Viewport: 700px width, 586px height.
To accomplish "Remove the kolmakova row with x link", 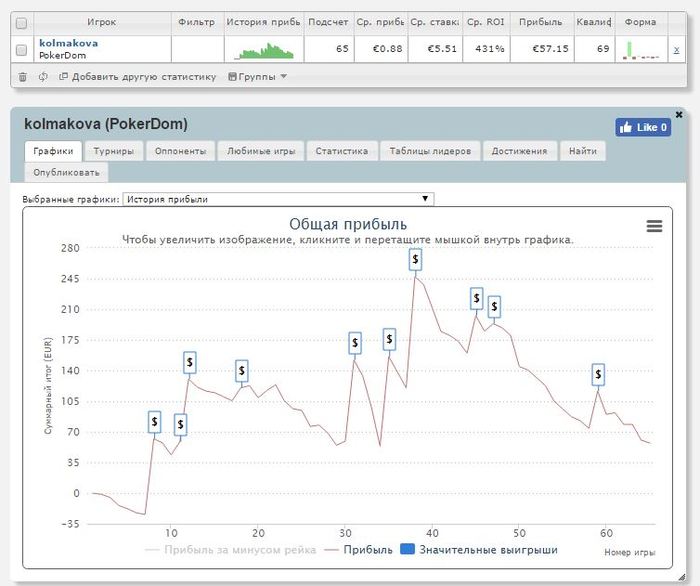I will [676, 50].
